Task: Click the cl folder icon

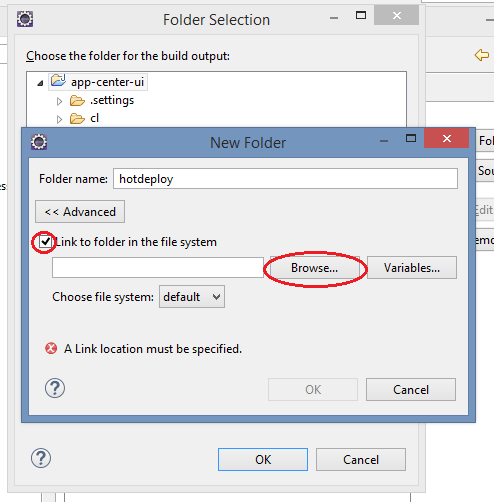Action: point(77,118)
